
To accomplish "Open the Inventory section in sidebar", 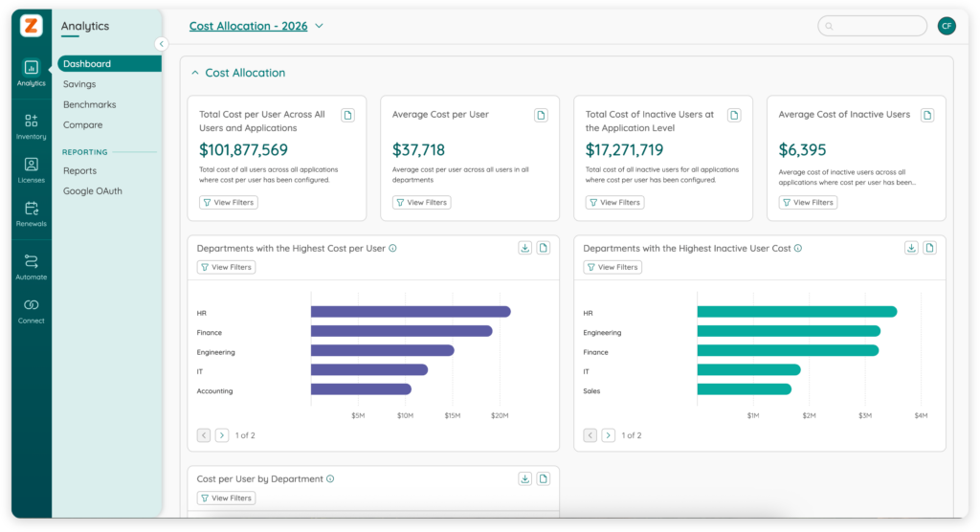I will point(31,125).
